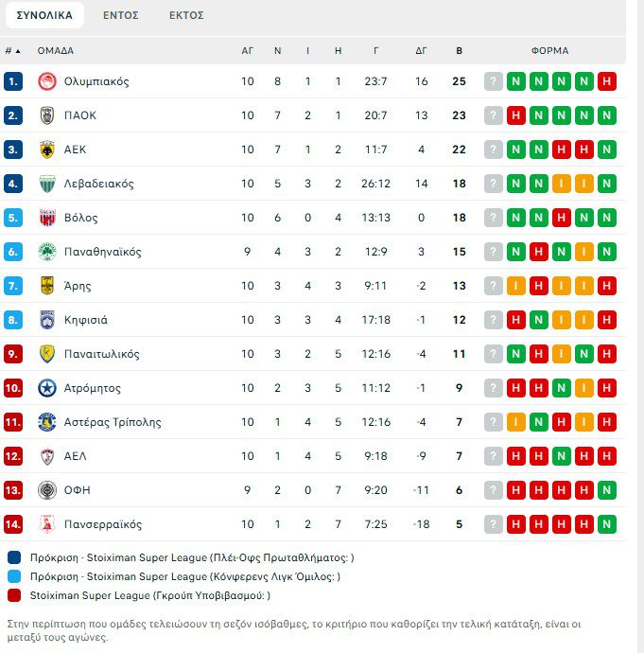Select the ΣΥΝΟΛΙΚΑ tab

(44, 15)
